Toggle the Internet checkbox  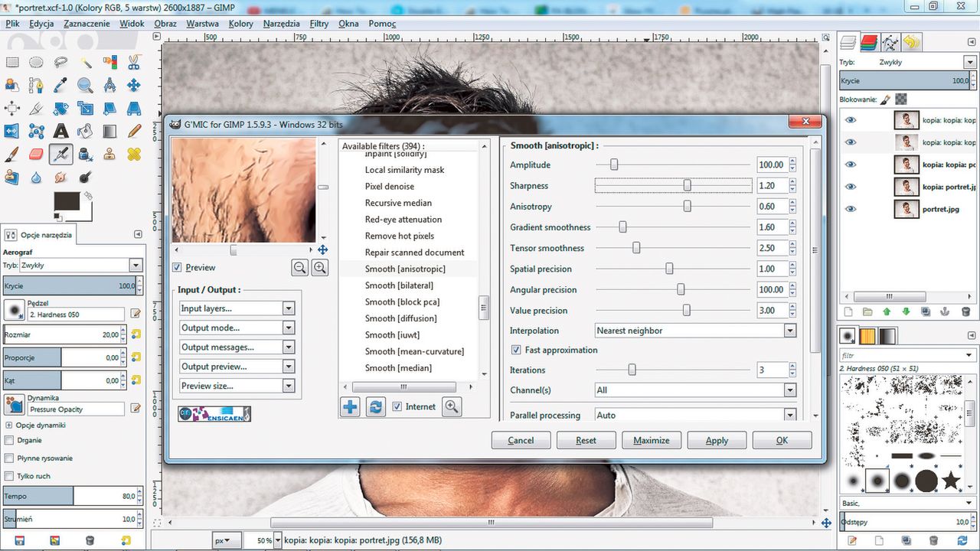click(397, 407)
